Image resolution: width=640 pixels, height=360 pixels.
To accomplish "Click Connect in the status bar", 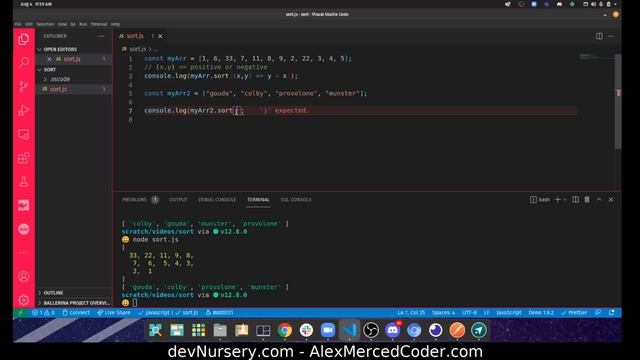I will (x=76, y=313).
